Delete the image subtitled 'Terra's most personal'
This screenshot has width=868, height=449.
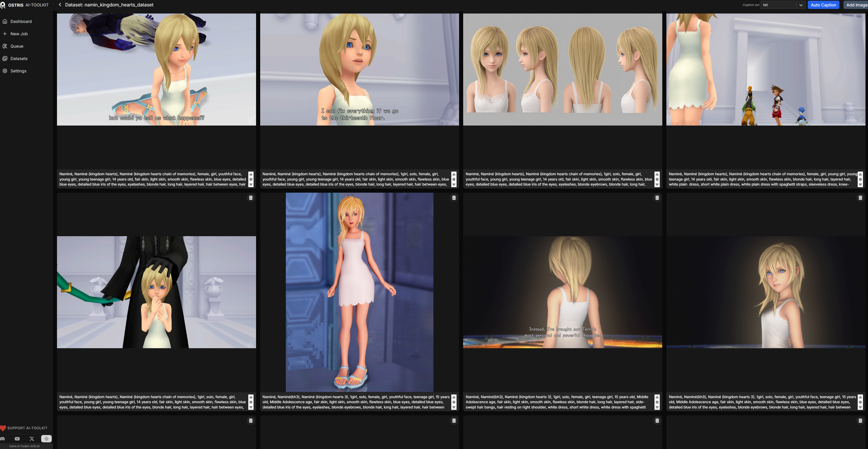[657, 198]
